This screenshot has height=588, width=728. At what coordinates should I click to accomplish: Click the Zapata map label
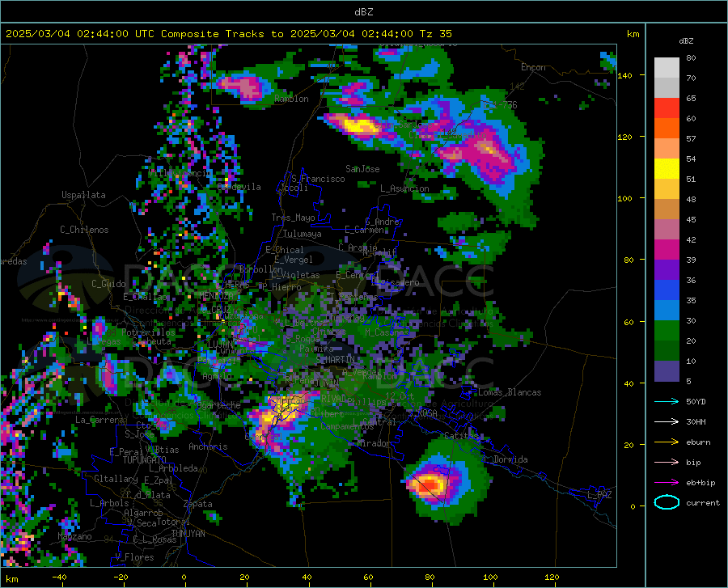coord(198,504)
